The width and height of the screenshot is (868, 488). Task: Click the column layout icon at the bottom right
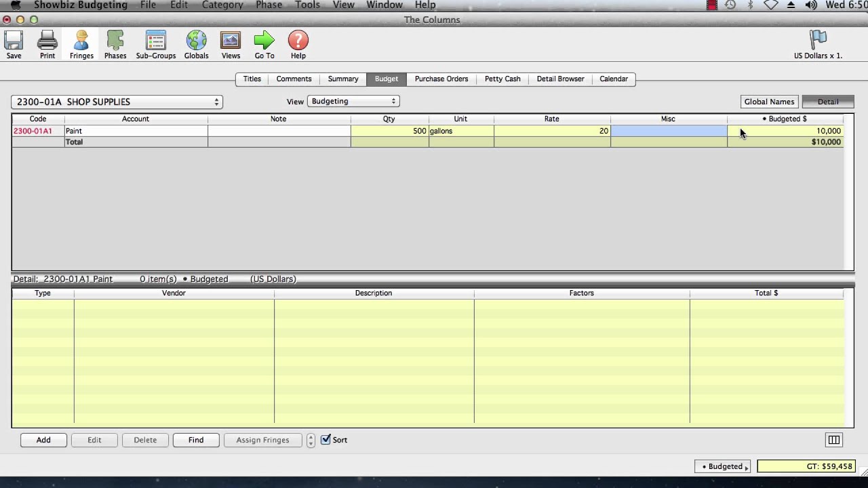point(834,440)
